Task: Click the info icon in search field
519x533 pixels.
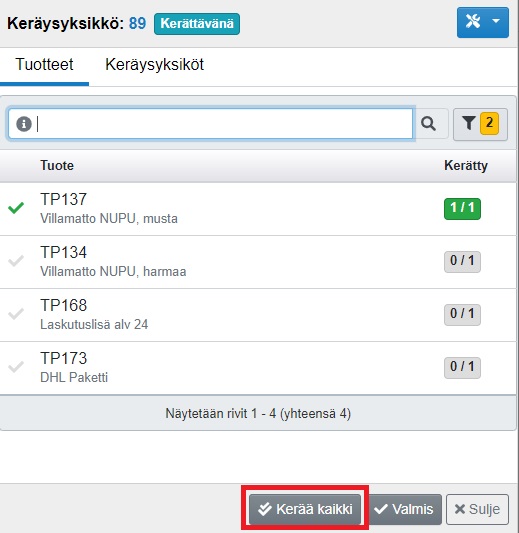Action: pyautogui.click(x=24, y=124)
